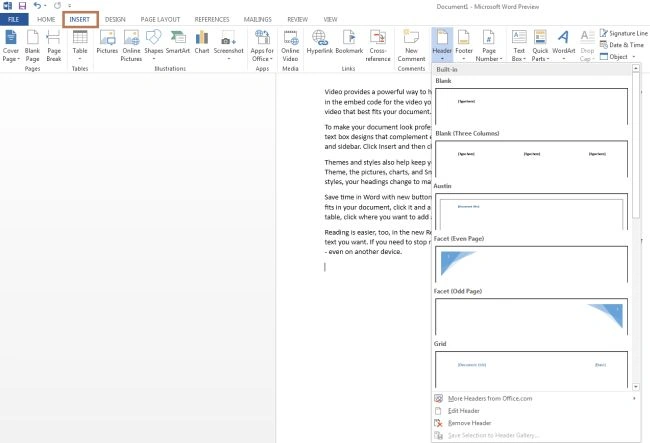Insert an Object
This screenshot has height=443, width=650.
(x=614, y=56)
